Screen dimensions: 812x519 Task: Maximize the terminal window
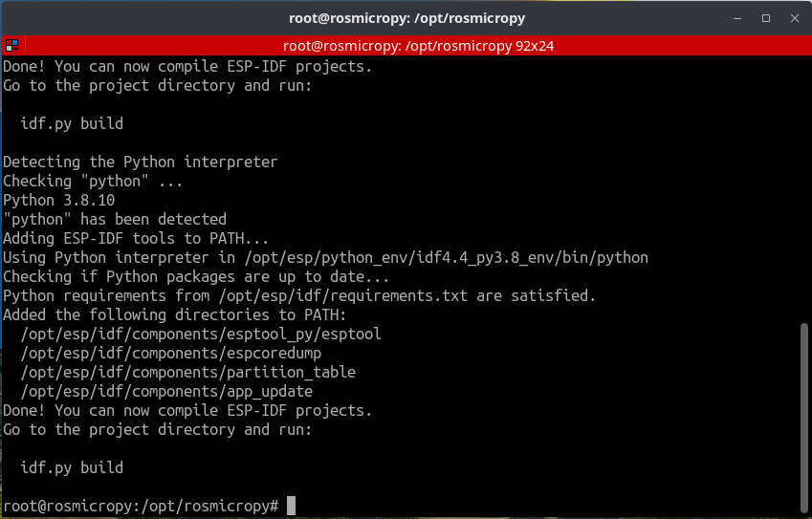click(x=766, y=18)
